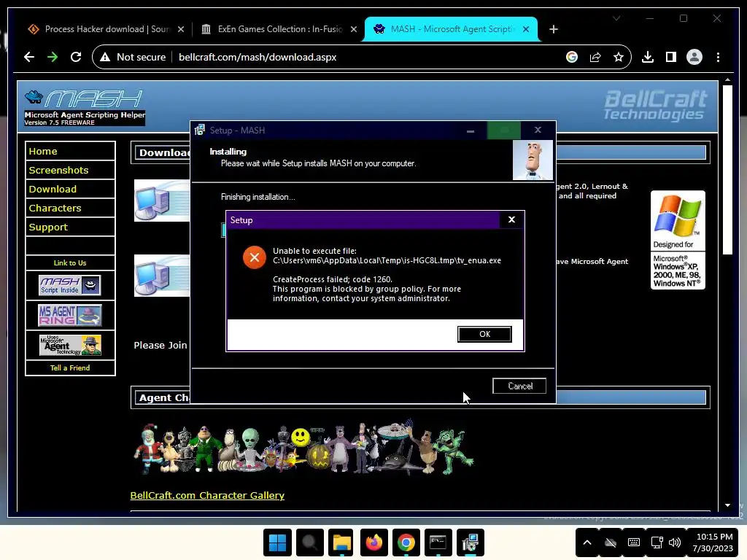
Task: Open Chrome from taskbar
Action: [x=406, y=542]
